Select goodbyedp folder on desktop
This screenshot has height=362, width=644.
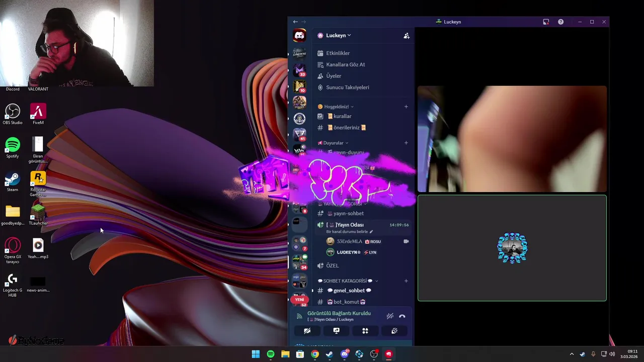tap(13, 215)
